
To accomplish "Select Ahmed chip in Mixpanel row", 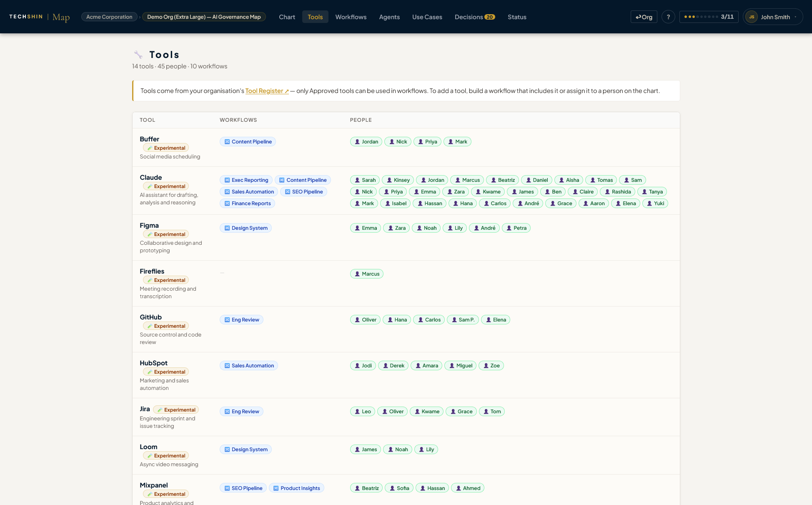I will click(468, 488).
